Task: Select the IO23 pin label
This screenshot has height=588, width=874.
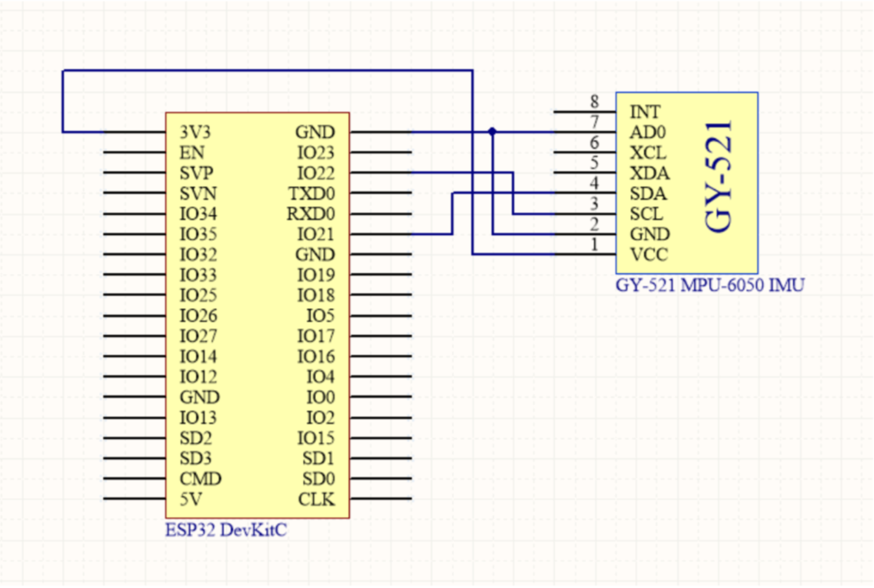Action: point(315,153)
